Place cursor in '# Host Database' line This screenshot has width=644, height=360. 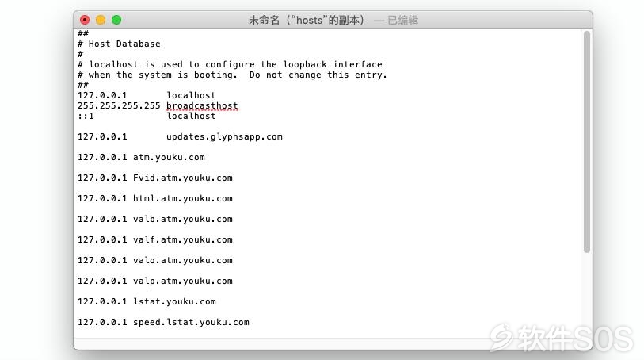point(119,44)
